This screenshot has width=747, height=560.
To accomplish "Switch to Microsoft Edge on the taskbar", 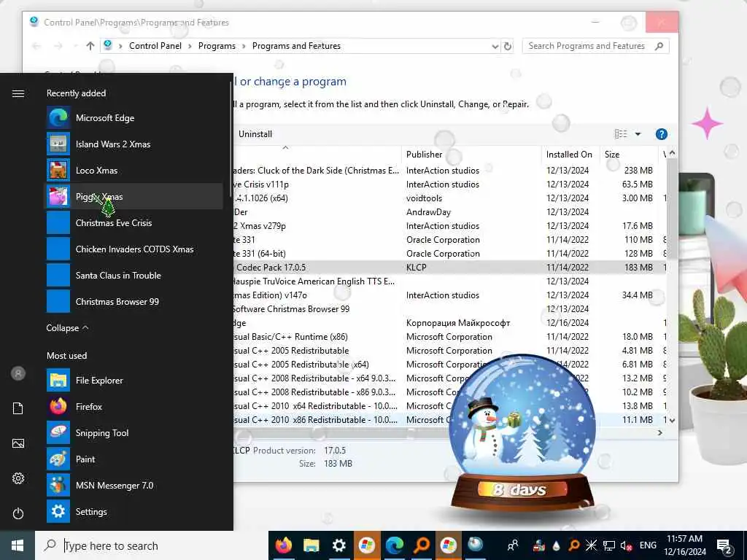I will coord(395,545).
